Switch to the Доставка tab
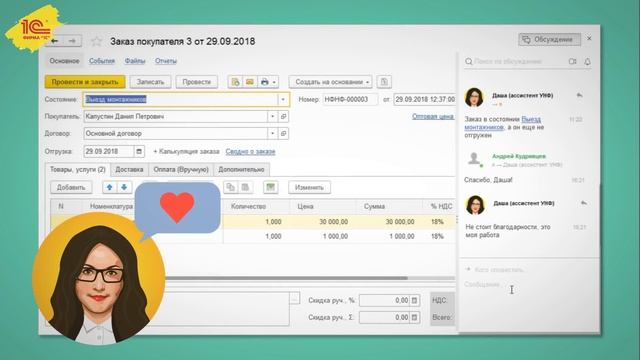The height and width of the screenshot is (360, 640). tap(129, 169)
